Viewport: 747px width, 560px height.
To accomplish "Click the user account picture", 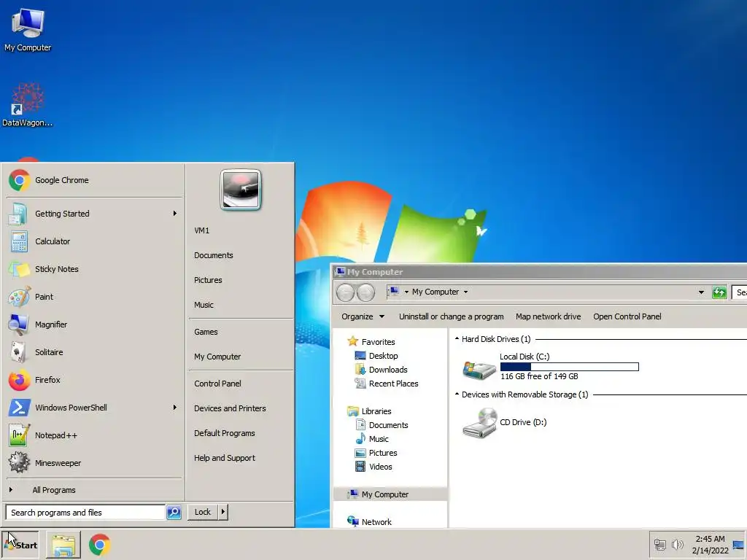I will 241,190.
